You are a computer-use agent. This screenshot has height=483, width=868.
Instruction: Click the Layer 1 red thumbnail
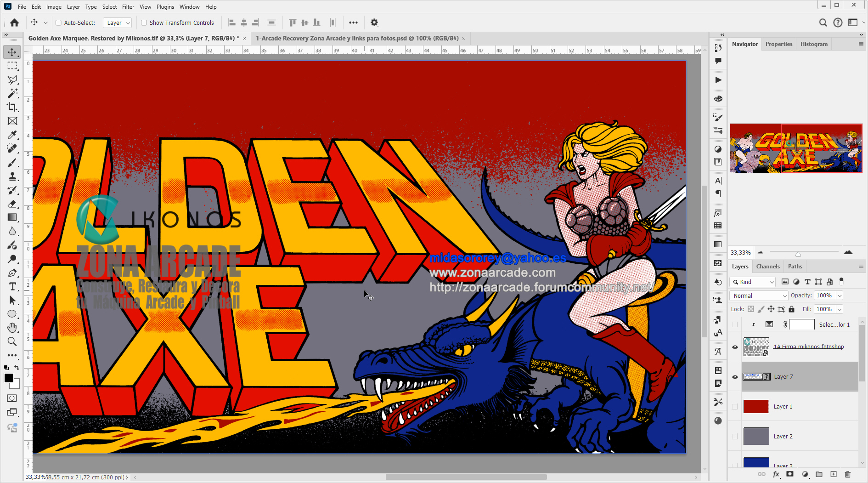(756, 407)
